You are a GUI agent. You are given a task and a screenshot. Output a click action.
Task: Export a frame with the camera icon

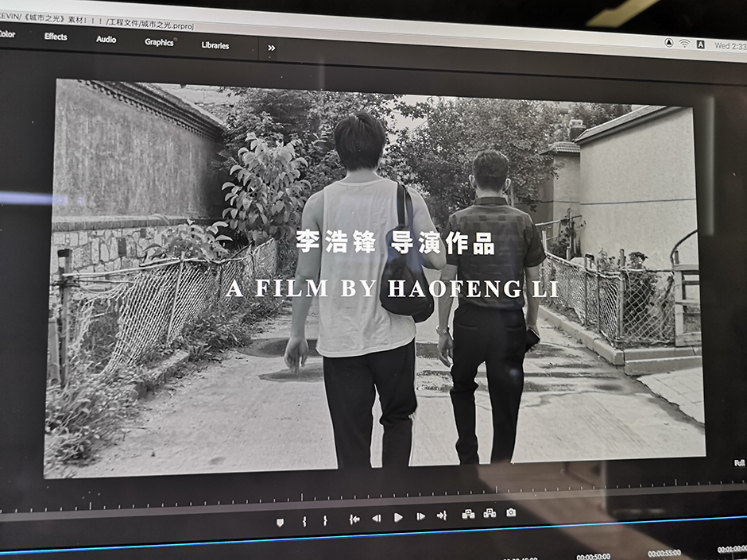(x=511, y=512)
